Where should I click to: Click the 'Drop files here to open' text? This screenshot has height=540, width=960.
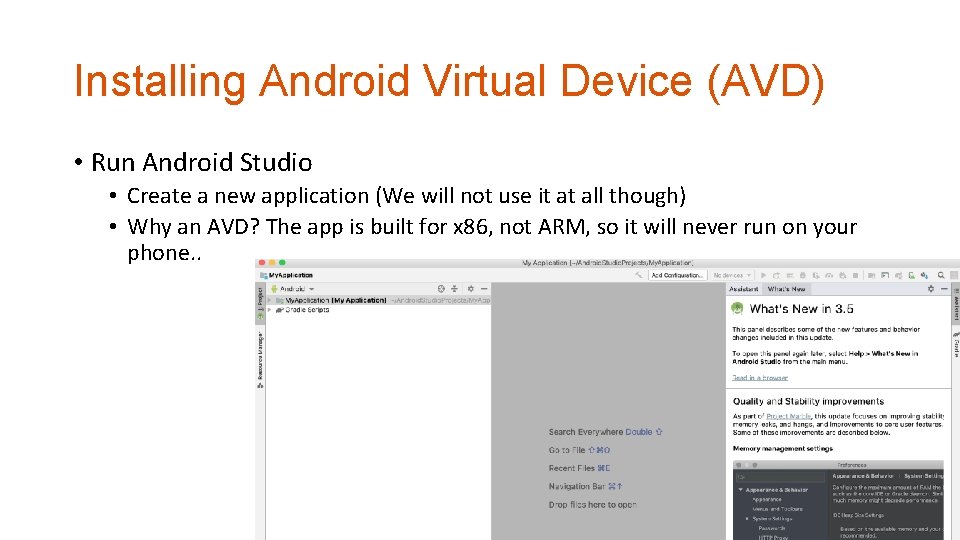click(x=593, y=505)
